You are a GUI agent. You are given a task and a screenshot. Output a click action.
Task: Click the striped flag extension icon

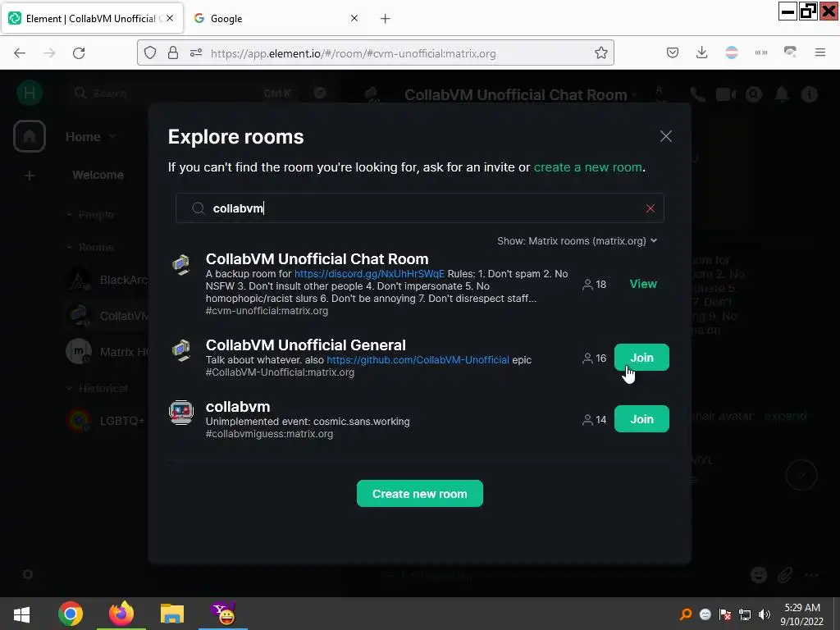coord(732,52)
